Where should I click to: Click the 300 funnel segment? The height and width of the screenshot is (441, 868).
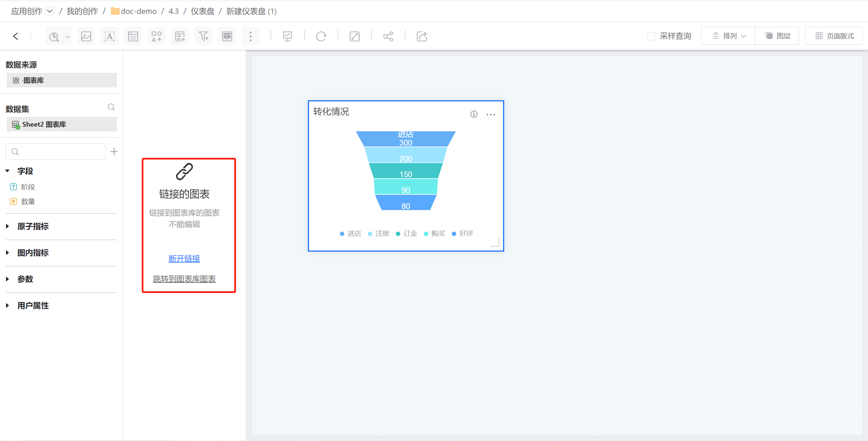pyautogui.click(x=406, y=139)
